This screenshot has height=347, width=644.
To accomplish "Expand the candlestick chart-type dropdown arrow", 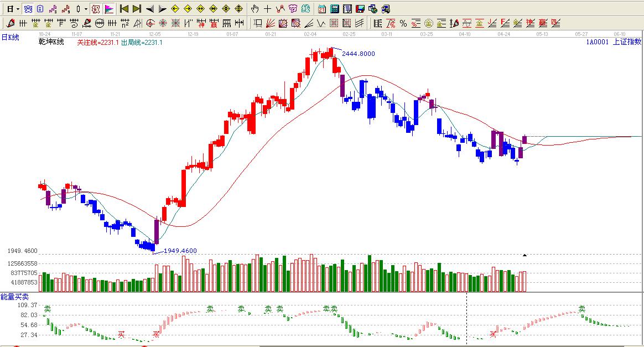I will pyautogui.click(x=86, y=9).
